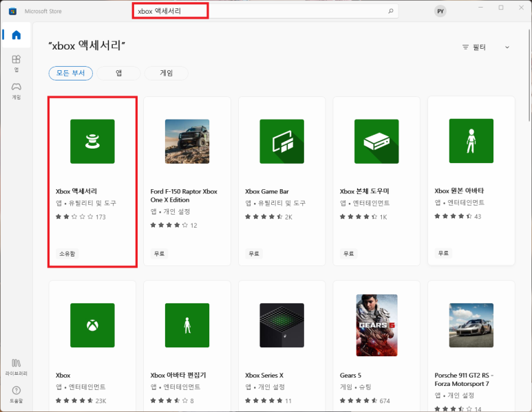Open the Apps (앱) sidebar icon
The width and height of the screenshot is (532, 412).
17,63
